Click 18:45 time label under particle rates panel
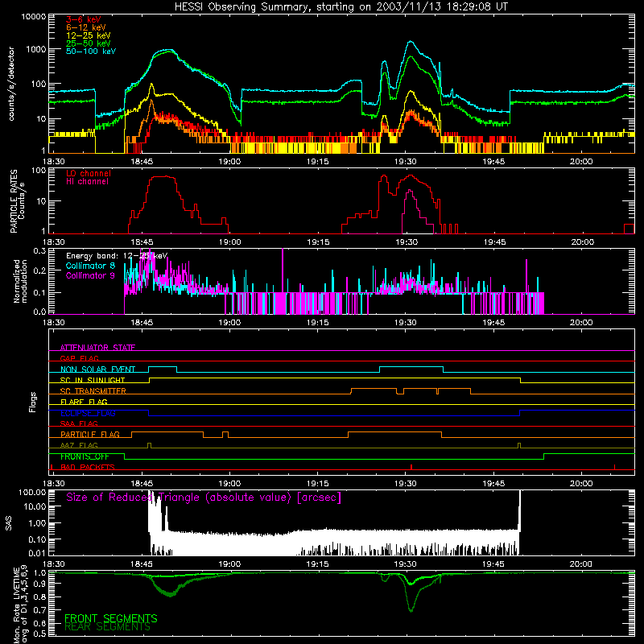 point(142,242)
